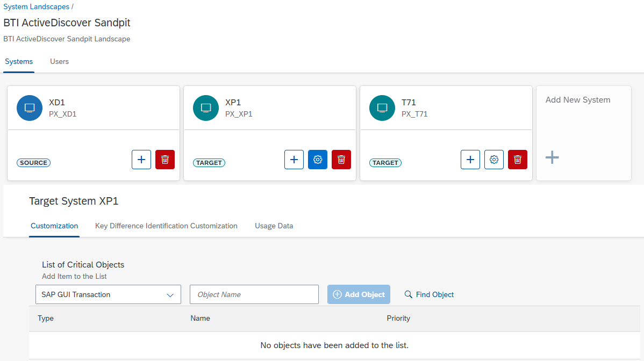644x361 pixels.
Task: Click the SOURCE tag on XD1
Action: click(x=34, y=163)
